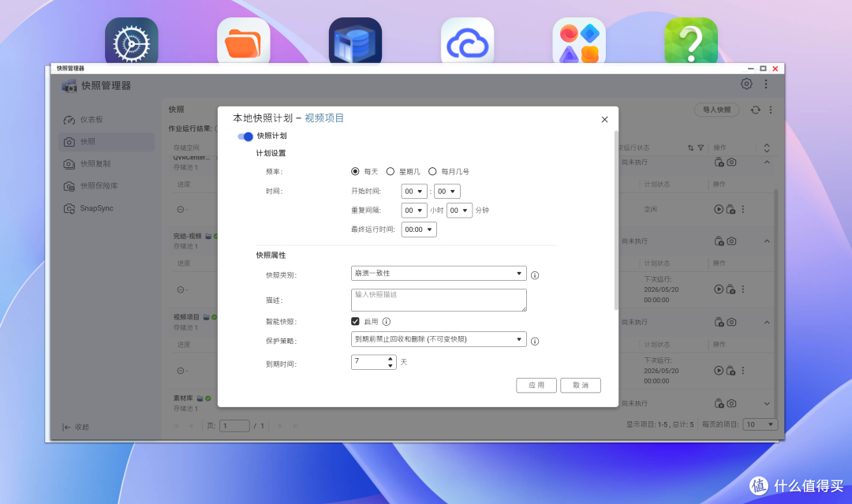Open 快照保险库 in the sidebar
Screen dimensions: 852x504
coord(106,185)
